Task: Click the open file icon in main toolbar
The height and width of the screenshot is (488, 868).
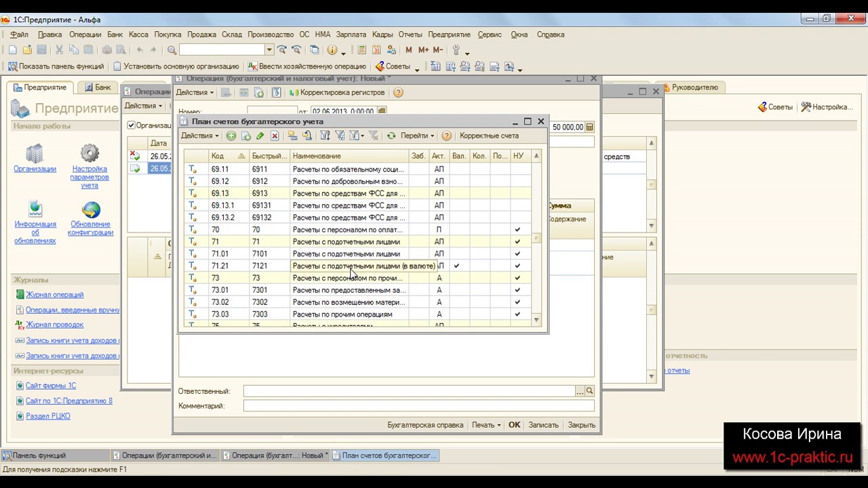Action: tap(27, 50)
